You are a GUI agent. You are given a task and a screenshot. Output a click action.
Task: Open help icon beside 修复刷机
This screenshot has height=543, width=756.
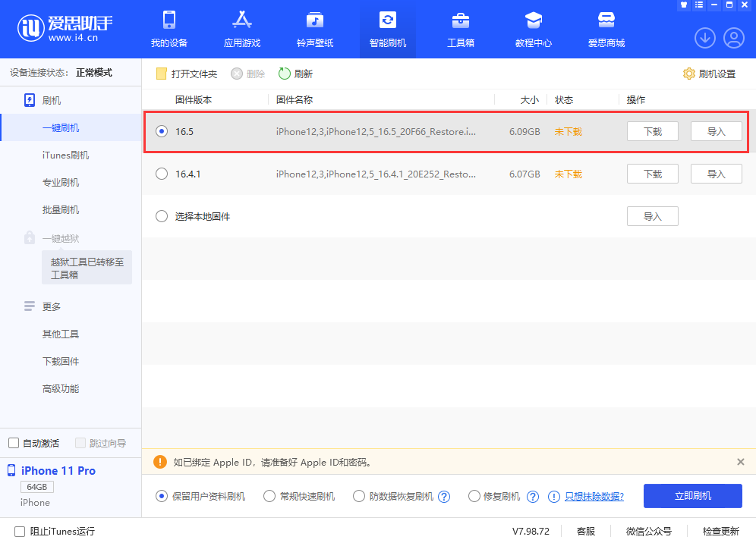[533, 496]
